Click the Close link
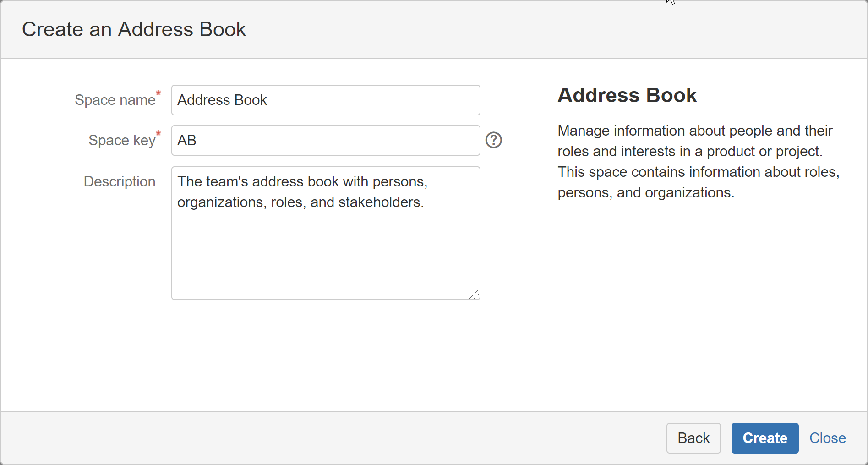Image resolution: width=868 pixels, height=465 pixels. point(827,438)
